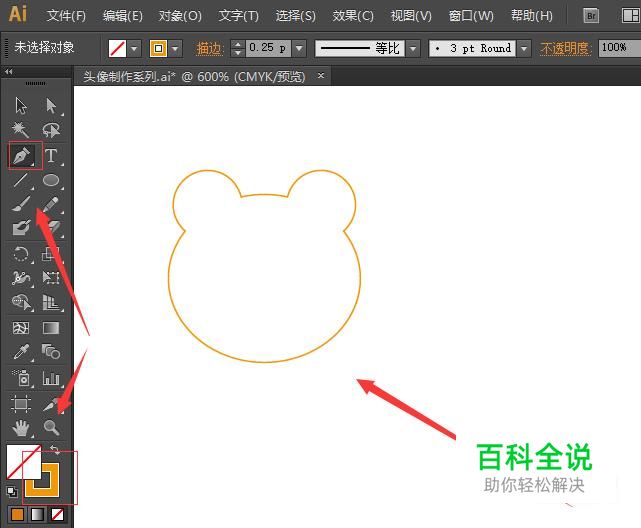
Task: Click the 描边 stroke panel link
Action: tap(209, 48)
